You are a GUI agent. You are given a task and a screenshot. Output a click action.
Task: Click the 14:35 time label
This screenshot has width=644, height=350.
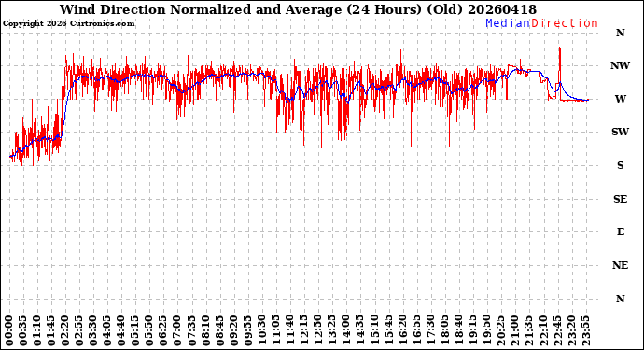click(359, 330)
